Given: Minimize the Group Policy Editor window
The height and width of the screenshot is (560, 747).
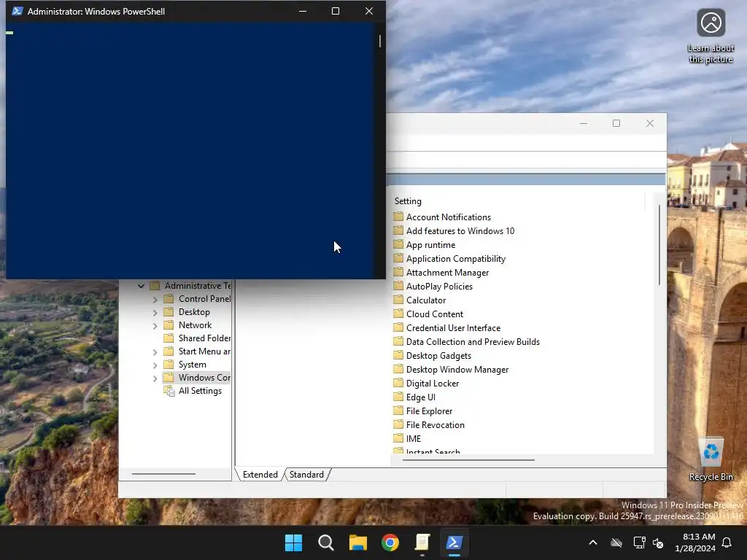Looking at the screenshot, I should point(583,123).
